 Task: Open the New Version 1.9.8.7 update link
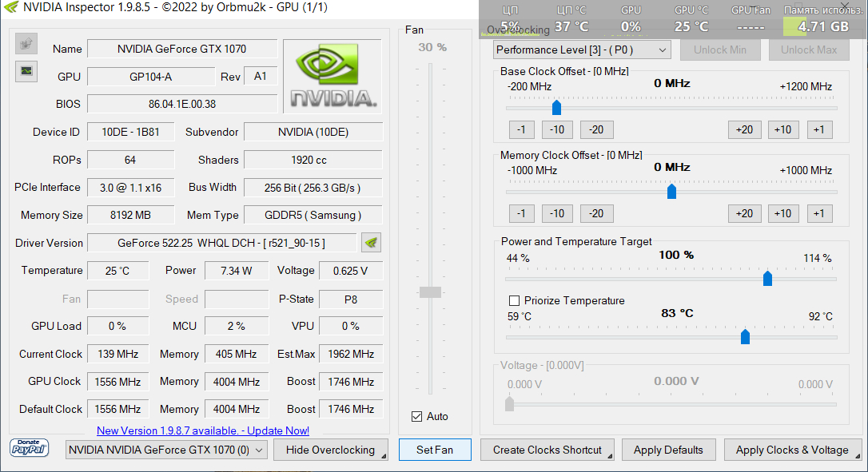pyautogui.click(x=202, y=430)
